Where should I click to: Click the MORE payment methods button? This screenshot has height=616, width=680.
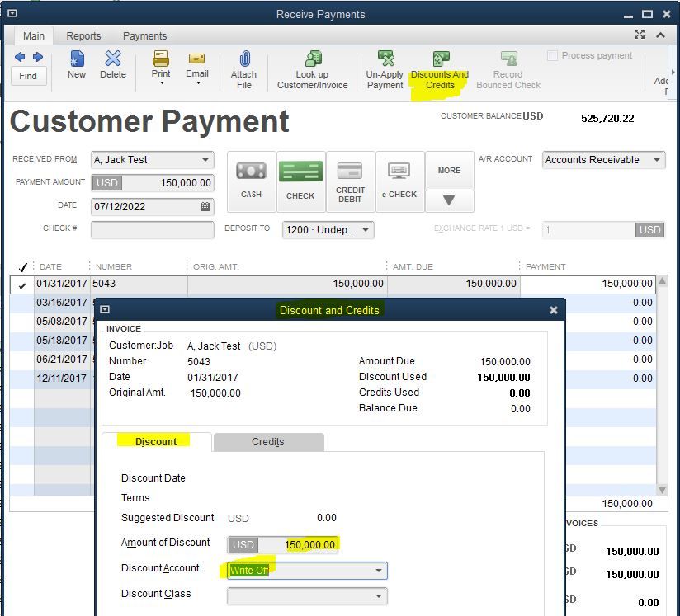pyautogui.click(x=449, y=171)
